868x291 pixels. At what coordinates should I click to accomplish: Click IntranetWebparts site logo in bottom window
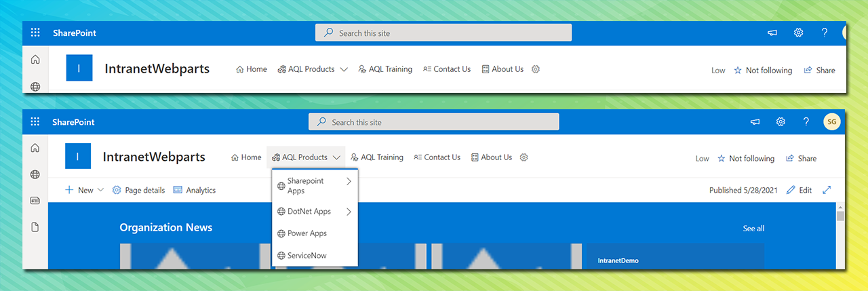[x=78, y=156]
